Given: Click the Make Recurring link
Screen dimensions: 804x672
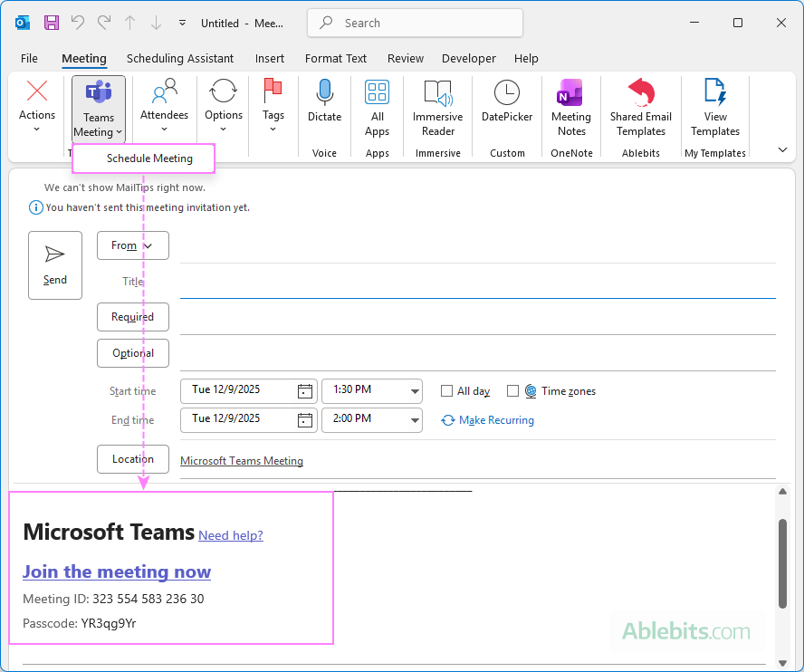Looking at the screenshot, I should point(495,420).
